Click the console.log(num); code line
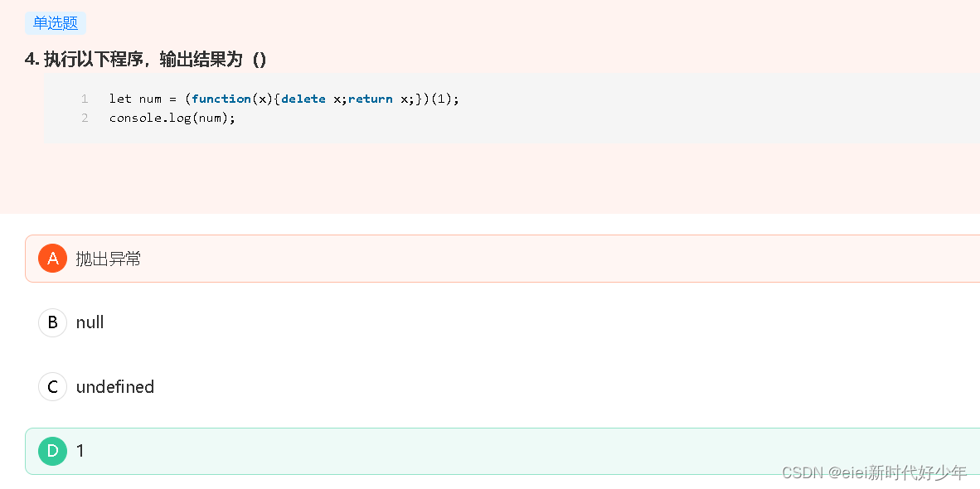Screen dimensions: 980x489 click(x=172, y=118)
